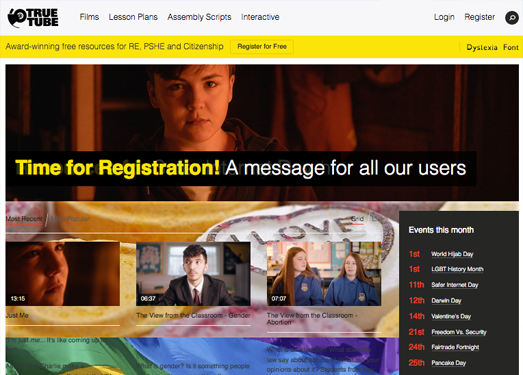Select the Grid view toggle

click(x=357, y=219)
